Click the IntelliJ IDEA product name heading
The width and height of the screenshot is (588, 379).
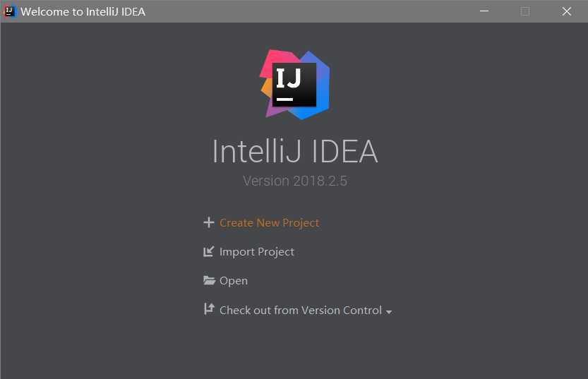(295, 151)
